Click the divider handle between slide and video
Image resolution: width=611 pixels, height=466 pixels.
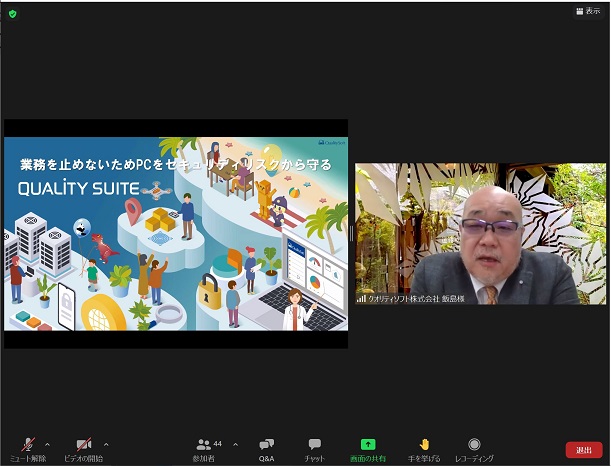click(x=351, y=233)
